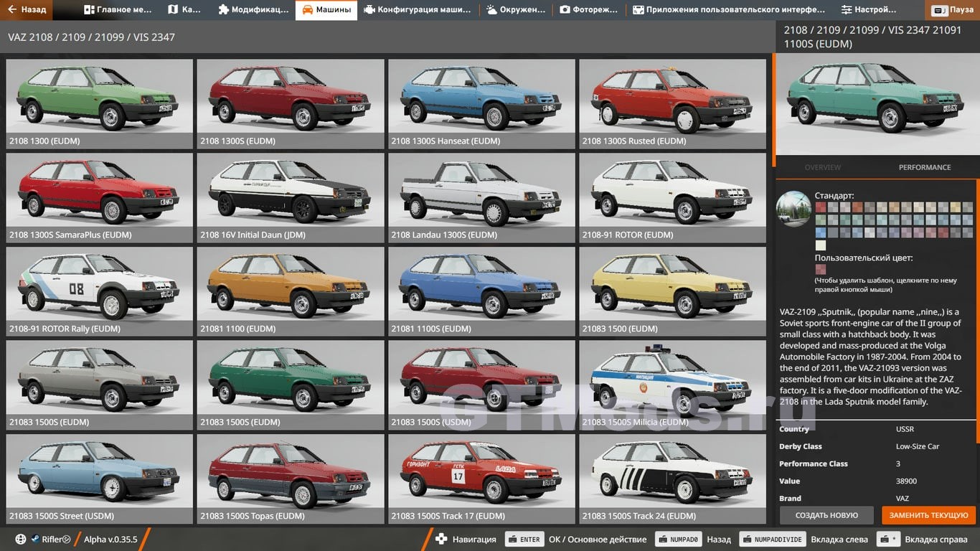Screen dimensions: 980x551
Task: Click the ENTER key hint badge
Action: point(524,540)
